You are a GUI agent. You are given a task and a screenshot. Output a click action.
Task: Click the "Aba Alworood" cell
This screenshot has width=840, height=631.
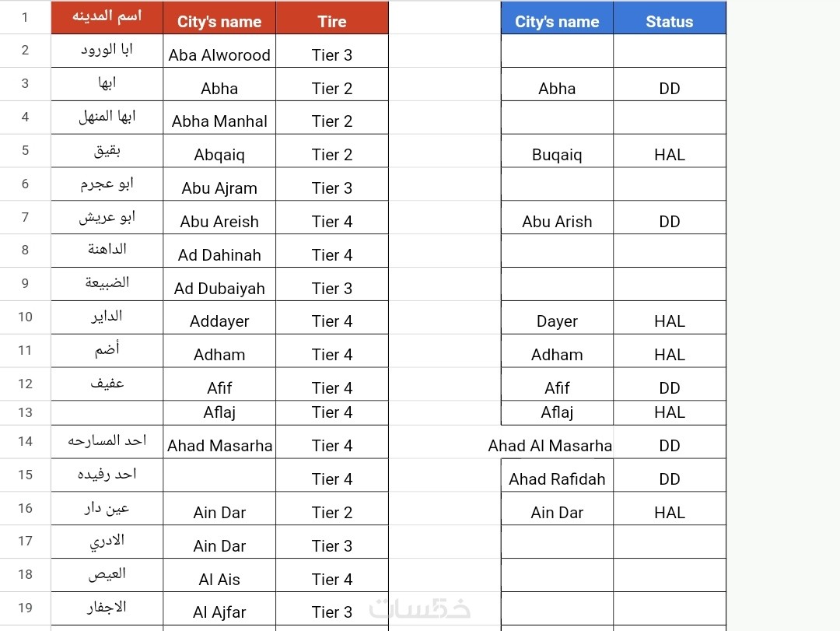(x=219, y=54)
